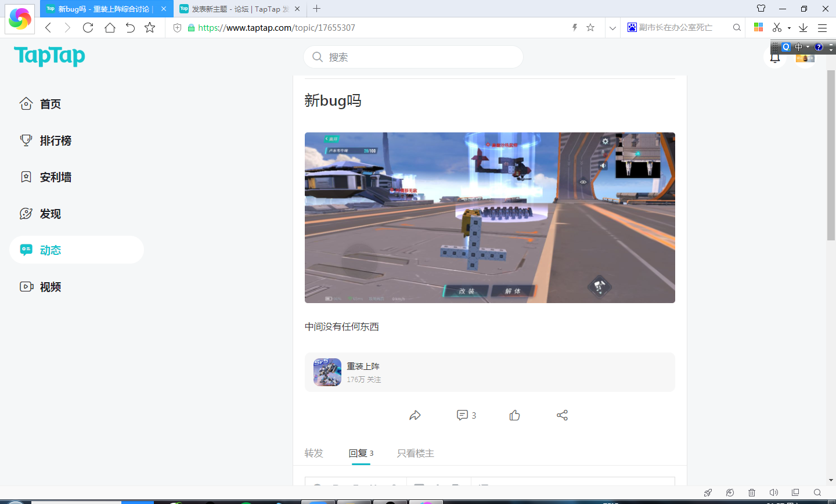Open 视频 in the sidebar
The width and height of the screenshot is (836, 504).
(x=77, y=287)
